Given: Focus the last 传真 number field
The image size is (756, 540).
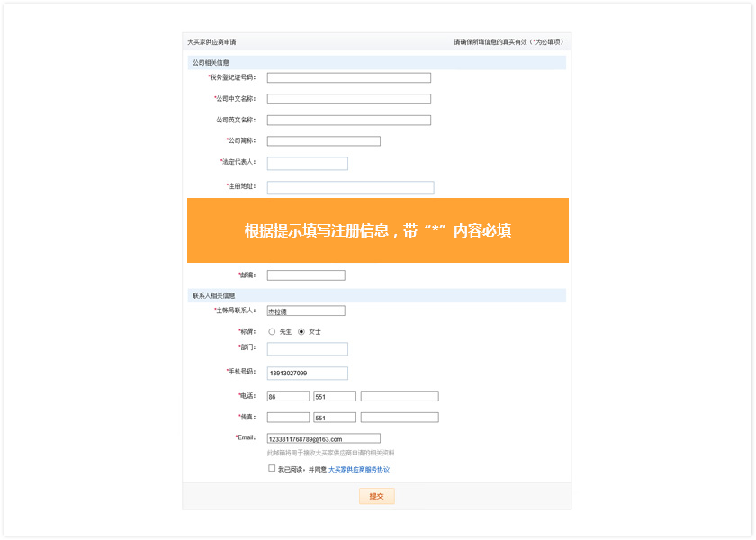Looking at the screenshot, I should click(x=399, y=417).
